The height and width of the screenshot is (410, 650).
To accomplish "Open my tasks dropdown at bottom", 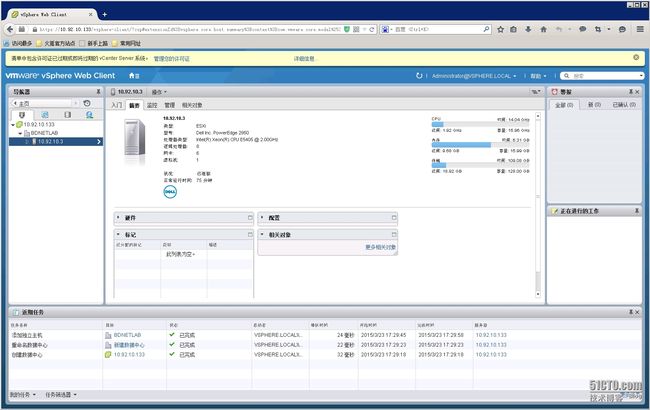I will (23, 395).
